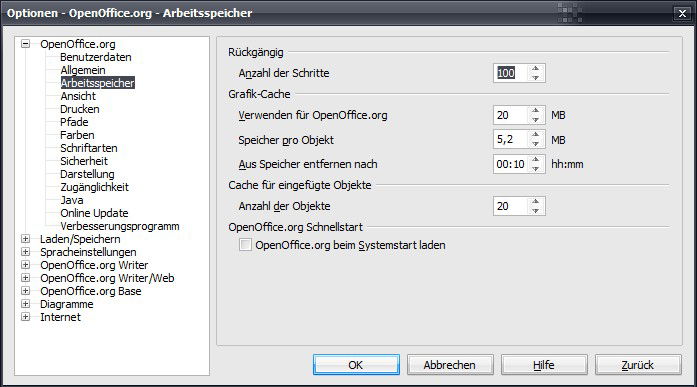This screenshot has width=697, height=387.
Task: Expand the OpenOffice.org Writer/Web node
Action: point(26,278)
